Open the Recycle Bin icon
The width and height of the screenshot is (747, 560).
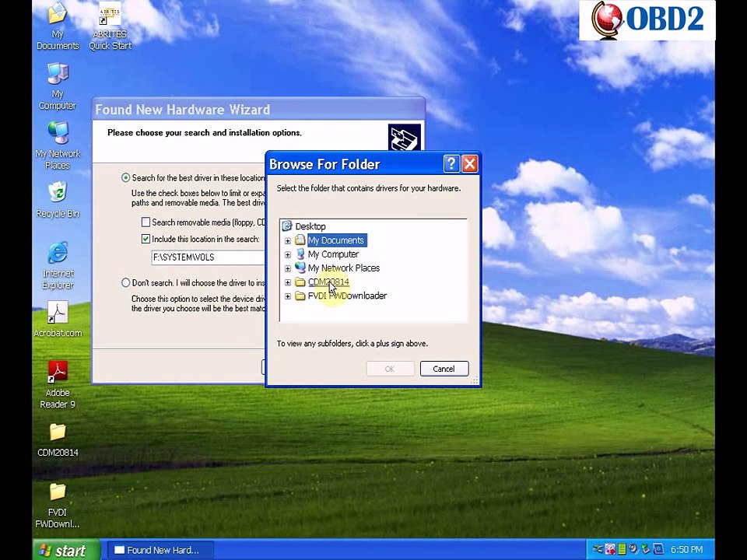click(58, 200)
